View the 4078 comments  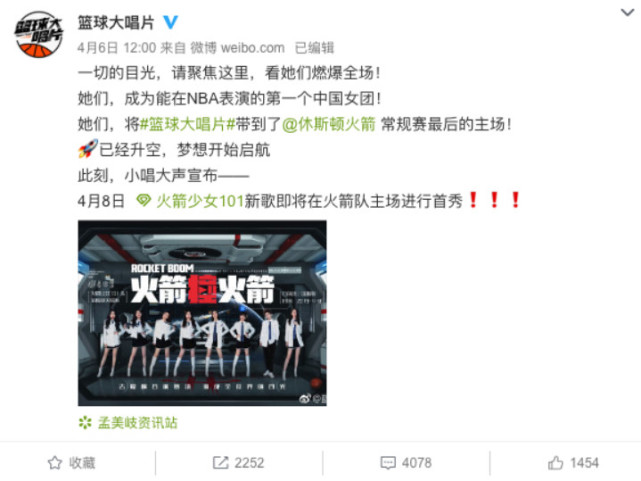pos(417,463)
